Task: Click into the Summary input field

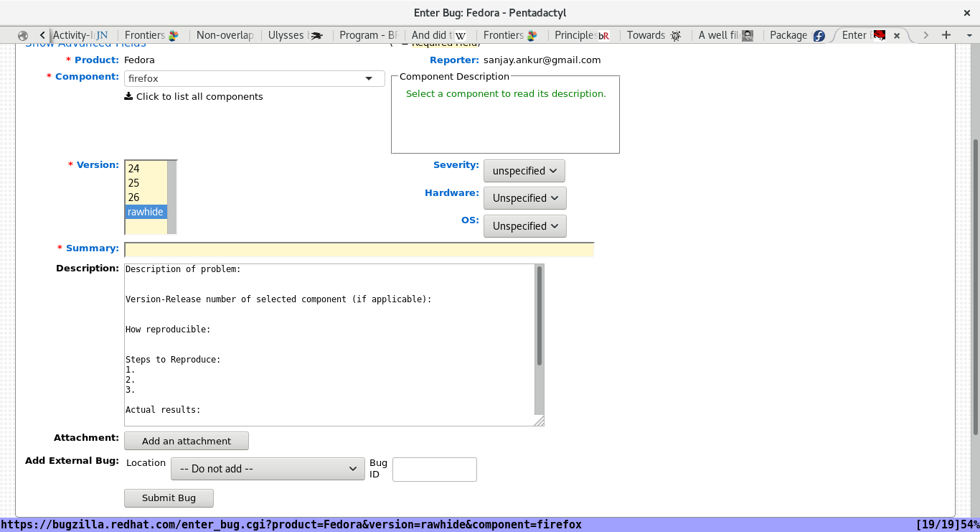Action: click(x=359, y=250)
